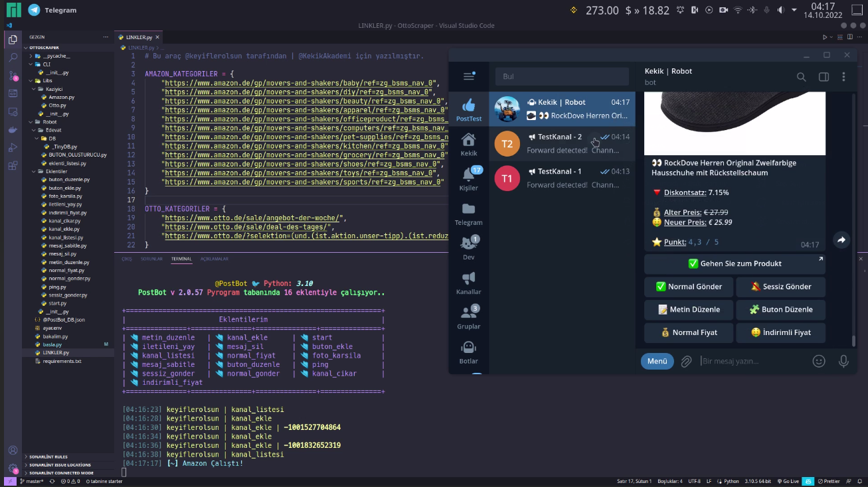The image size is (868, 487).
Task: Collapse the Edevat folder
Action: 53,130
